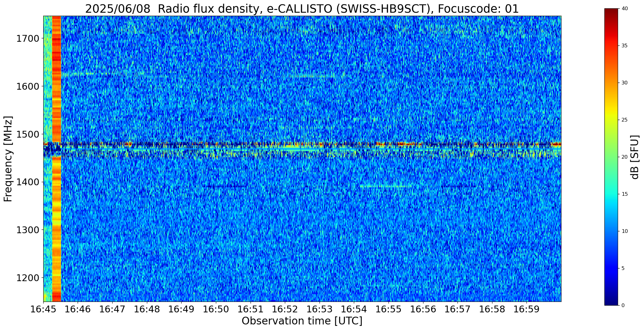Click the 16:57 time tick label
This screenshot has height=330, width=644.
tap(457, 309)
